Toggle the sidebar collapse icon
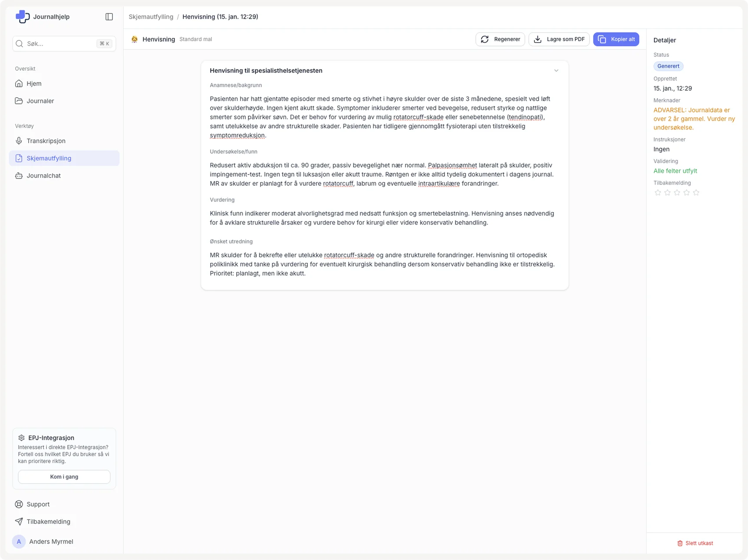Screen dimensions: 748x560 [x=109, y=16]
